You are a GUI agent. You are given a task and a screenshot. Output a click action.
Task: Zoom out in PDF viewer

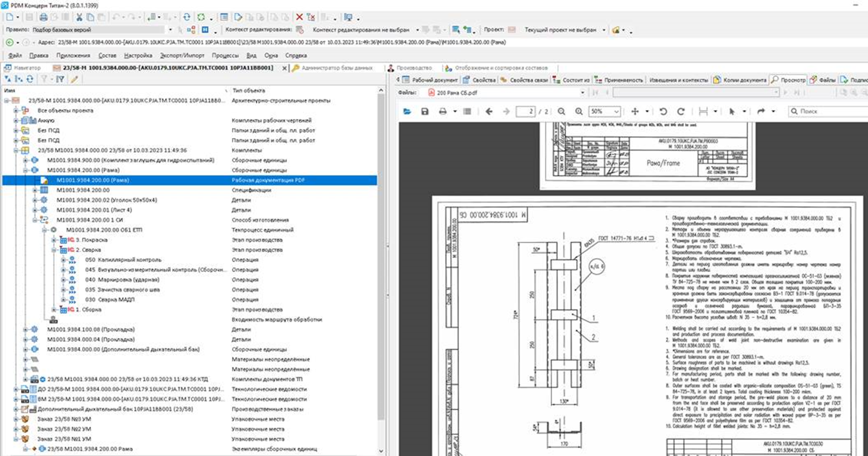point(562,112)
